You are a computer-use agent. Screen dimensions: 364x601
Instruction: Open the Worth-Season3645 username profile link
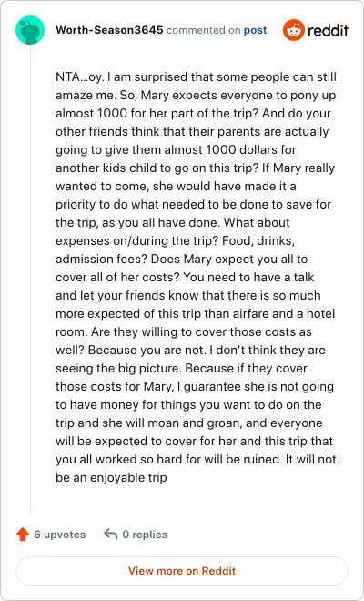(x=109, y=30)
